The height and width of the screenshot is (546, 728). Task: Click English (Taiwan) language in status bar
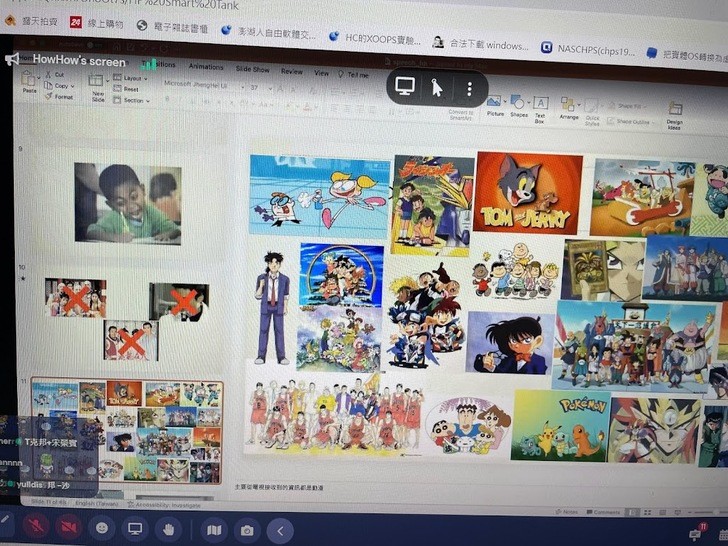97,503
